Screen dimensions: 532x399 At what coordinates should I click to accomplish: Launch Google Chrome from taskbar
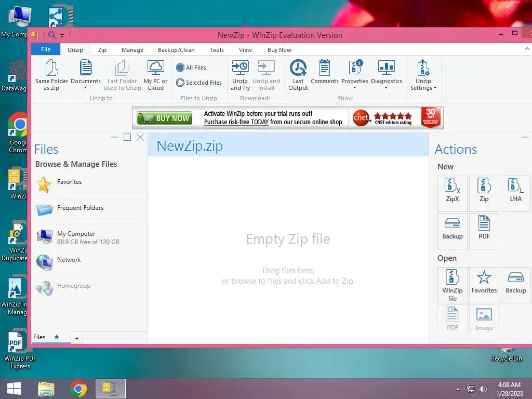(78, 389)
